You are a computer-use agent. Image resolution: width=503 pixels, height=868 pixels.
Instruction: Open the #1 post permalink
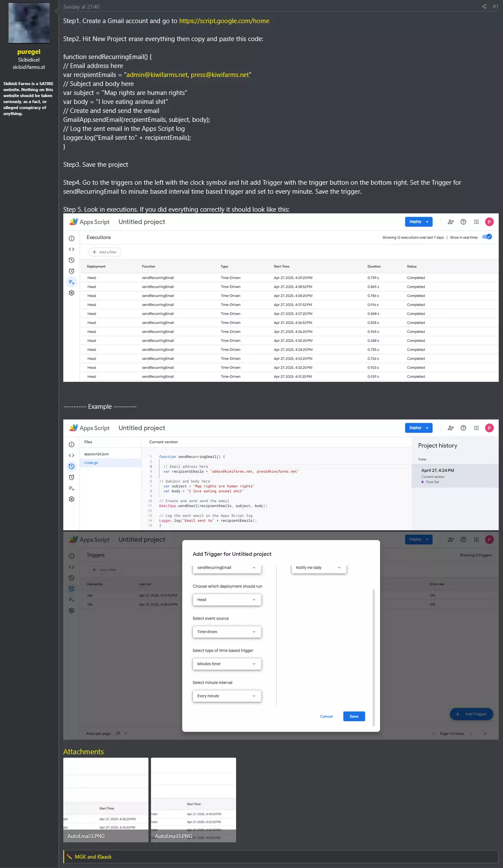(495, 6)
